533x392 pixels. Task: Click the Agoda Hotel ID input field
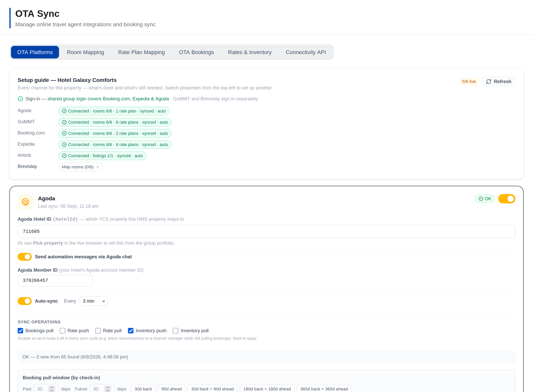tap(266, 232)
